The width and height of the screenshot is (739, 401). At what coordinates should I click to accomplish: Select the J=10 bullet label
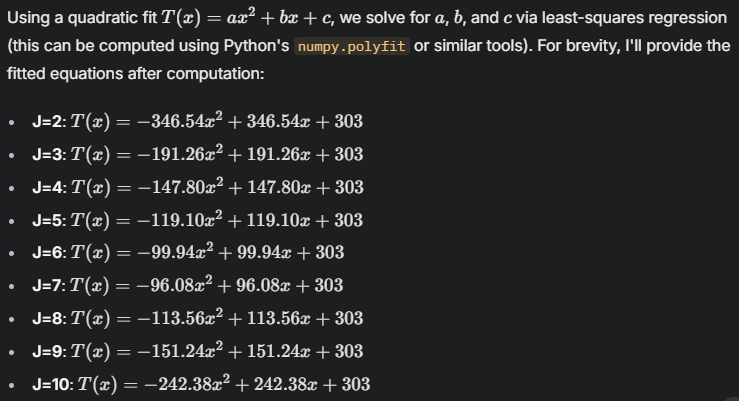point(51,385)
